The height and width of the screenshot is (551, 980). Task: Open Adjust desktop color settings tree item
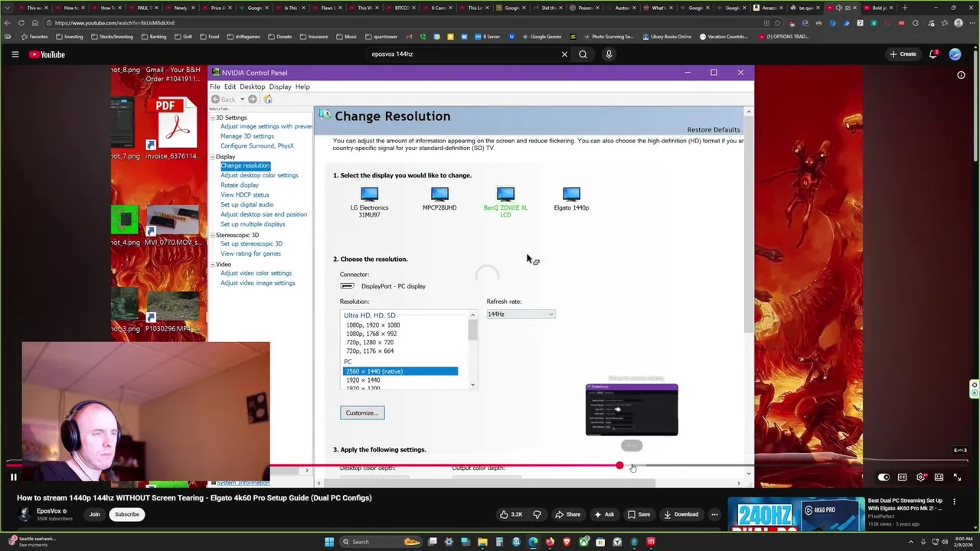coord(260,175)
